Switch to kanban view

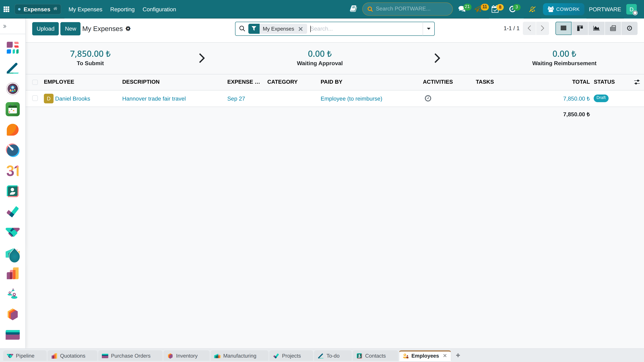580,28
